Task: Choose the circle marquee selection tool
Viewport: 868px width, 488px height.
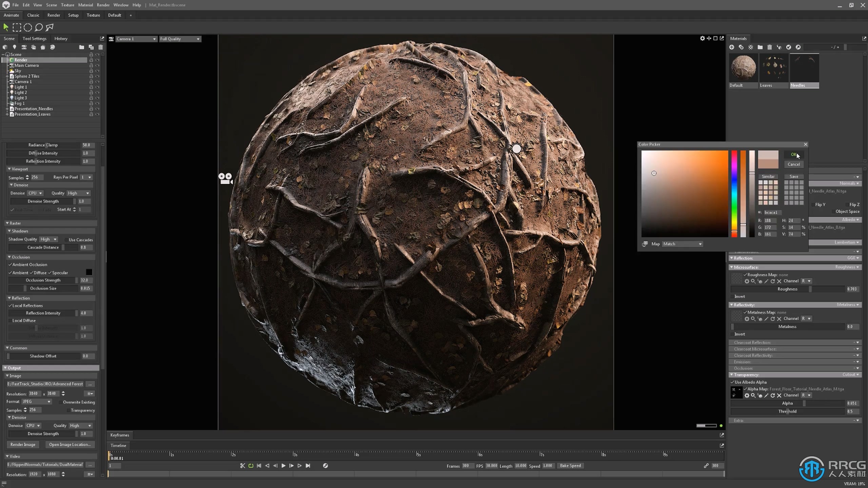Action: pos(28,27)
